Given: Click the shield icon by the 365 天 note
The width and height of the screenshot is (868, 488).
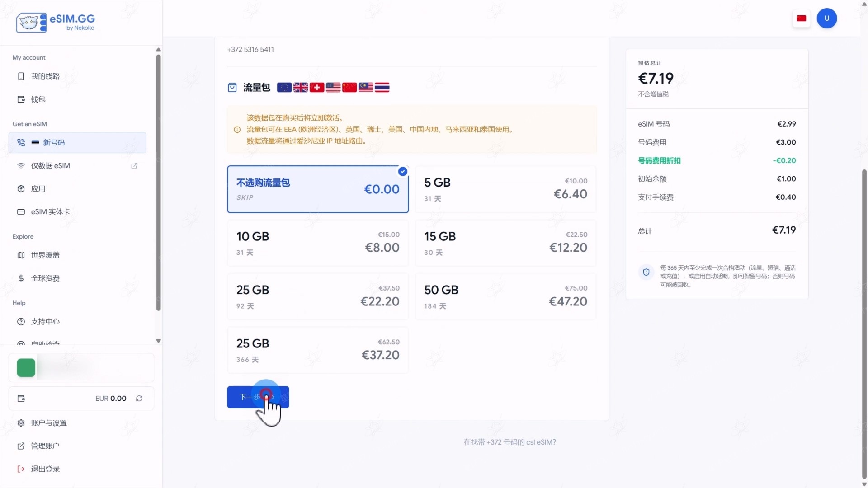Looking at the screenshot, I should pyautogui.click(x=646, y=272).
